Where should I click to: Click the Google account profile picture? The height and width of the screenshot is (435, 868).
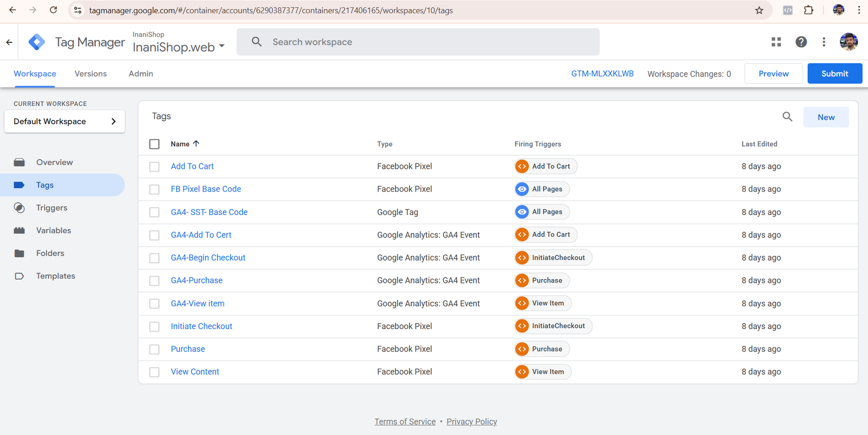point(848,42)
